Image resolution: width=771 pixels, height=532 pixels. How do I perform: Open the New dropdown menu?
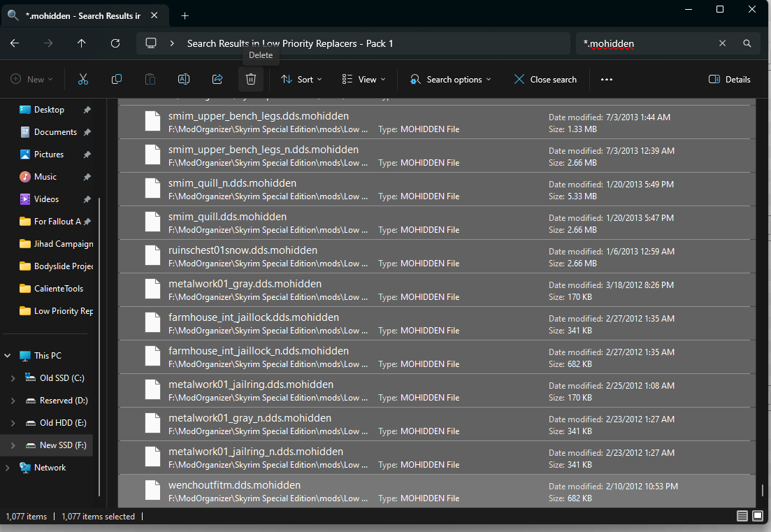tap(32, 79)
